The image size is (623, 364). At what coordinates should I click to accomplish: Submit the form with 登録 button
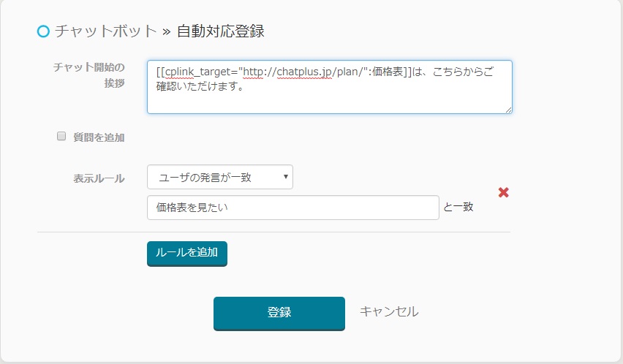tap(279, 313)
